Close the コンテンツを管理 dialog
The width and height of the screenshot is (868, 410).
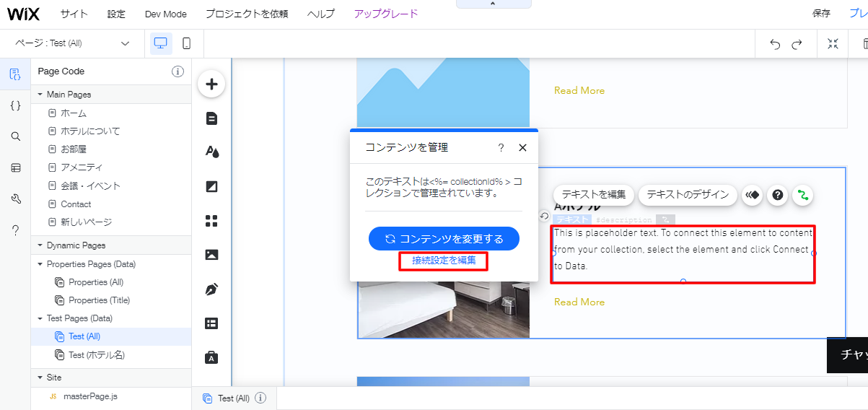[x=522, y=147]
